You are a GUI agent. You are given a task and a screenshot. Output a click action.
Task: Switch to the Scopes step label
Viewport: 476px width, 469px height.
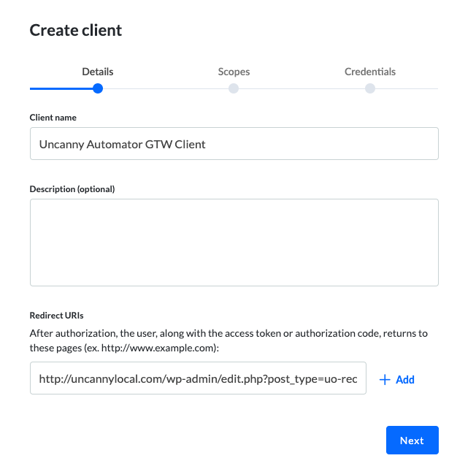[234, 72]
